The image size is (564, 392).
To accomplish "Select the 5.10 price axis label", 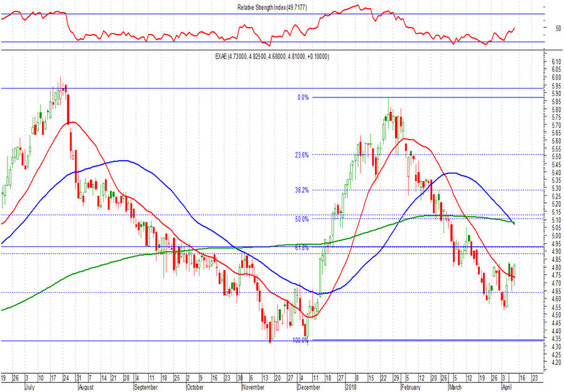I will coord(556,220).
